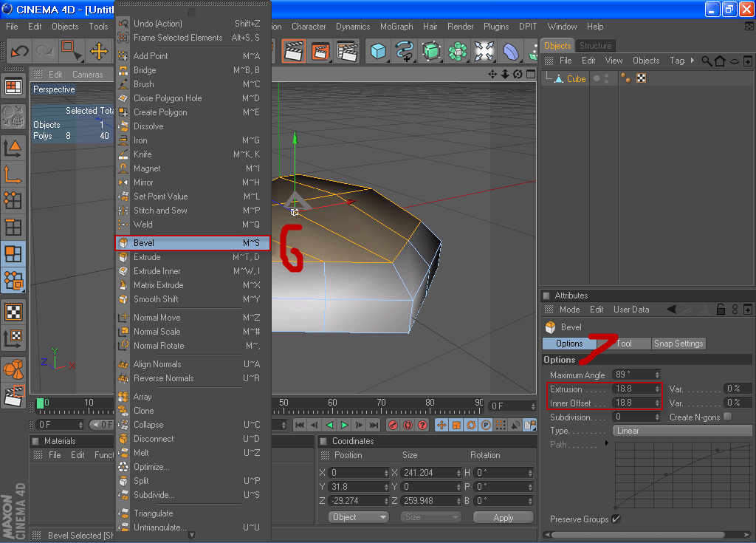The height and width of the screenshot is (543, 756).
Task: Toggle autokeying red circular button
Action: click(x=408, y=426)
